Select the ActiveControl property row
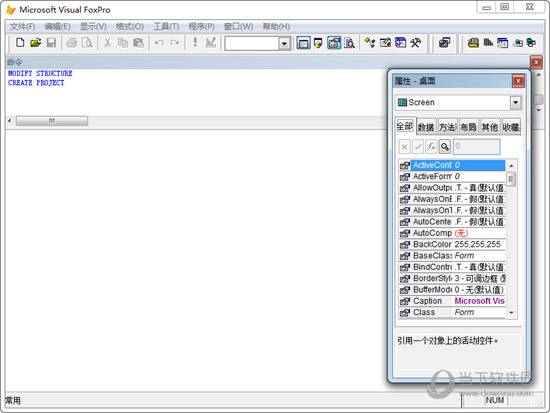 point(452,165)
